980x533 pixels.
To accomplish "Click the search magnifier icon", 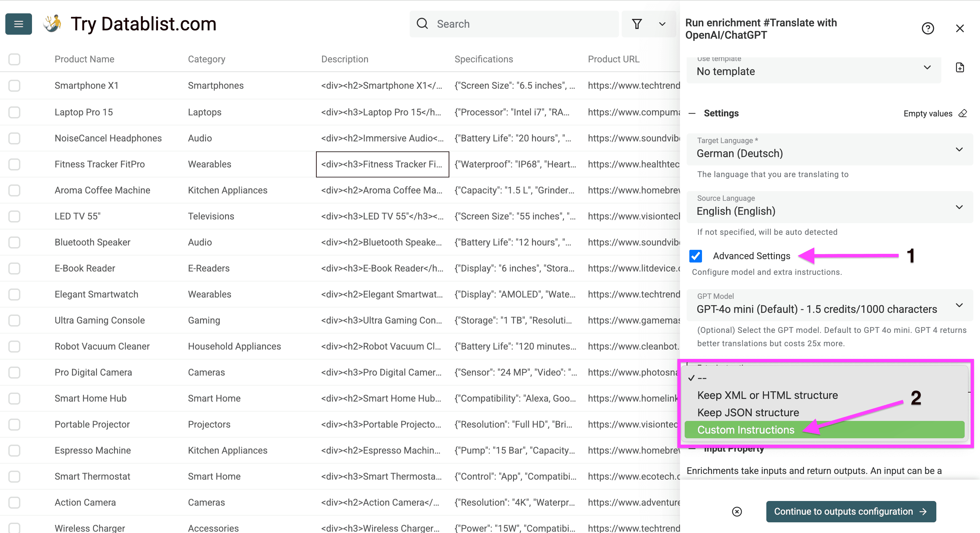I will (422, 24).
